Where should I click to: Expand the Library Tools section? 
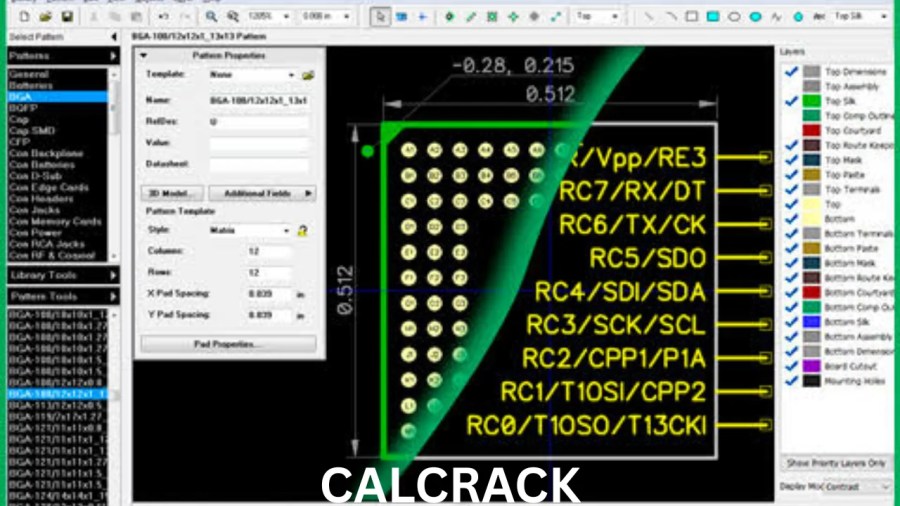coord(63,275)
